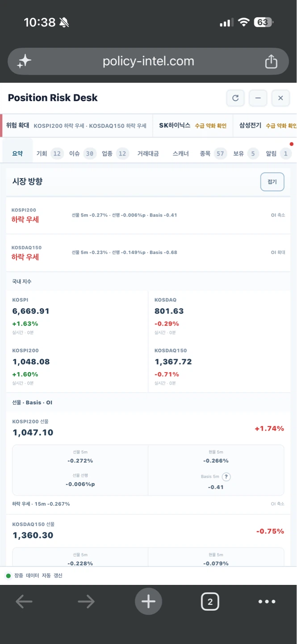Open the 알림 tab with red dot
The width and height of the screenshot is (297, 644).
coord(279,153)
